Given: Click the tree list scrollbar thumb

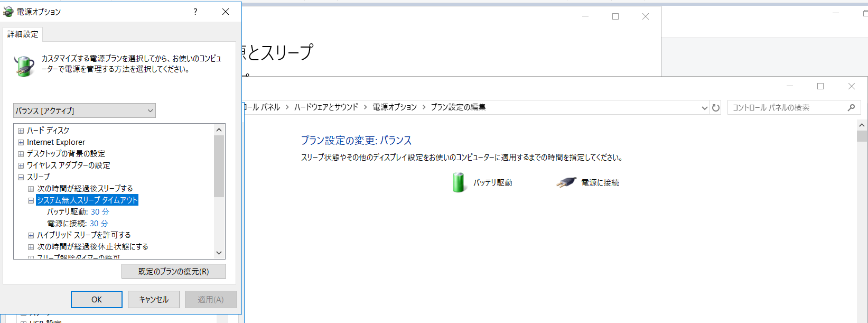Looking at the screenshot, I should pos(219,166).
